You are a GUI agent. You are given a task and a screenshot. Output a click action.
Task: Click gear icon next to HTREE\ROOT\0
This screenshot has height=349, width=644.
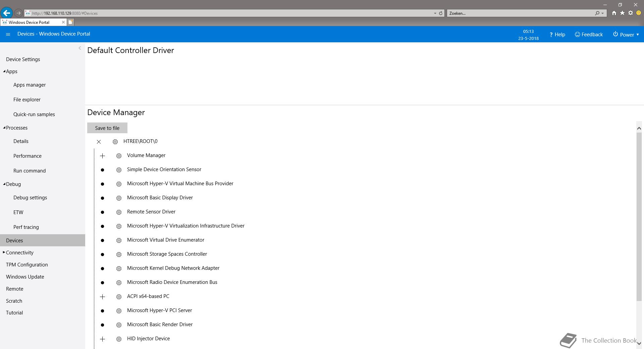click(x=115, y=142)
